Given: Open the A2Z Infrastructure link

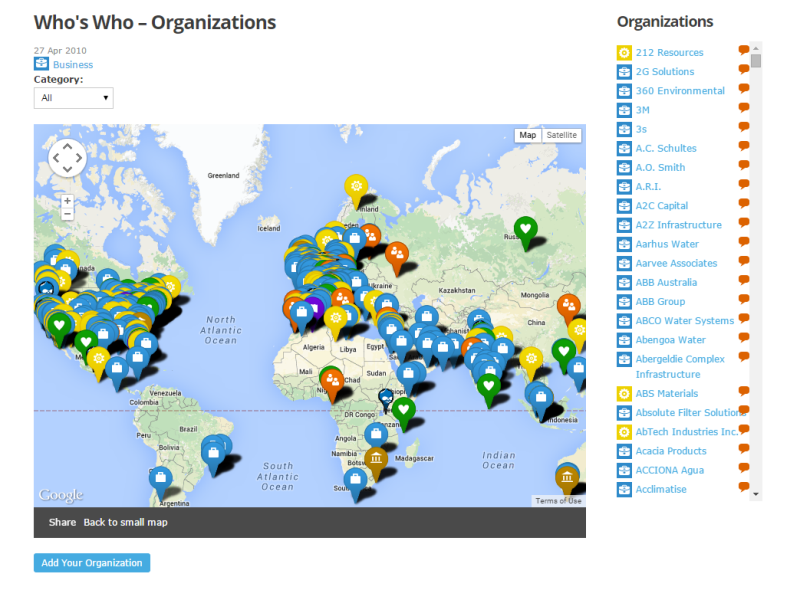Looking at the screenshot, I should pyautogui.click(x=679, y=225).
